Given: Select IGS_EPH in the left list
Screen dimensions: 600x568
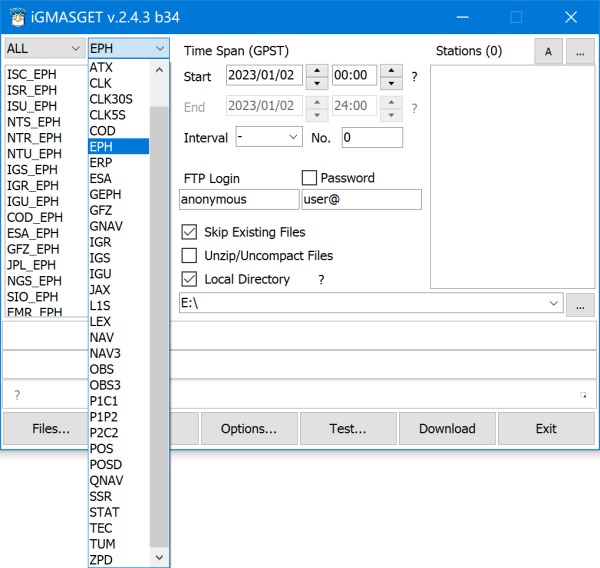Looking at the screenshot, I should pos(32,170).
